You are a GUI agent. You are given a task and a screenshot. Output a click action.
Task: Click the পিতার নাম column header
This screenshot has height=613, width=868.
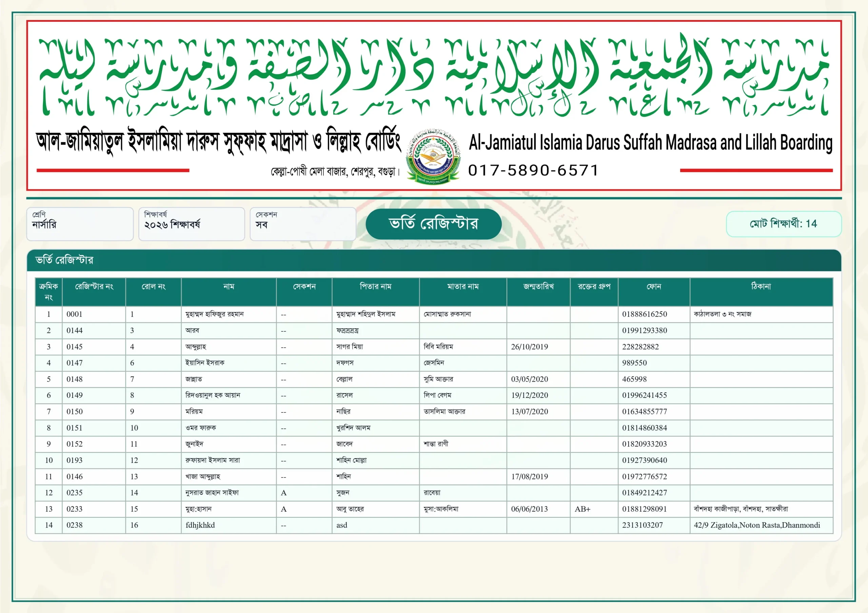(376, 292)
